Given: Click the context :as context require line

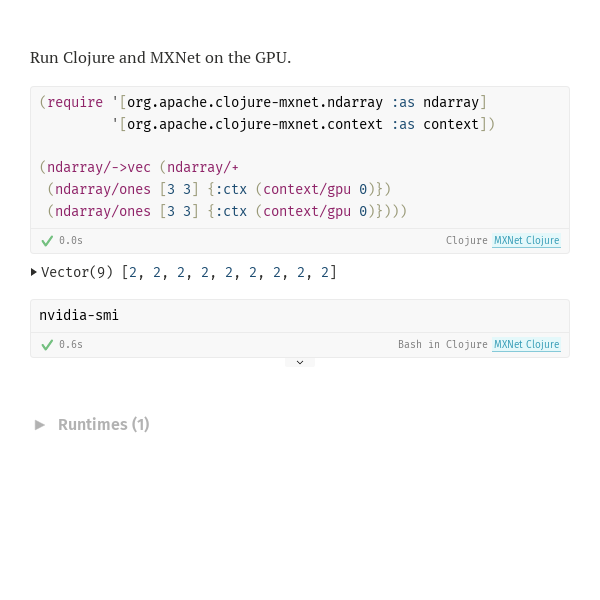Looking at the screenshot, I should pos(303,124).
